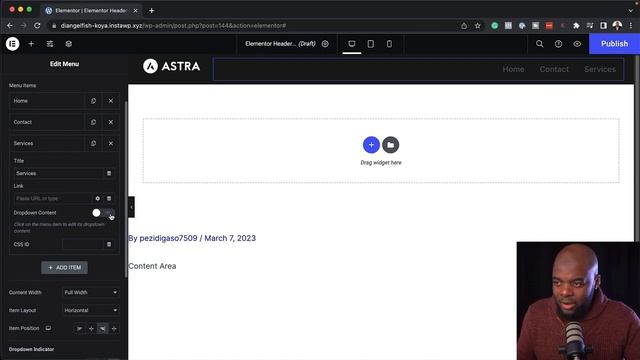
Task: Open the help question mark icon
Action: click(558, 44)
